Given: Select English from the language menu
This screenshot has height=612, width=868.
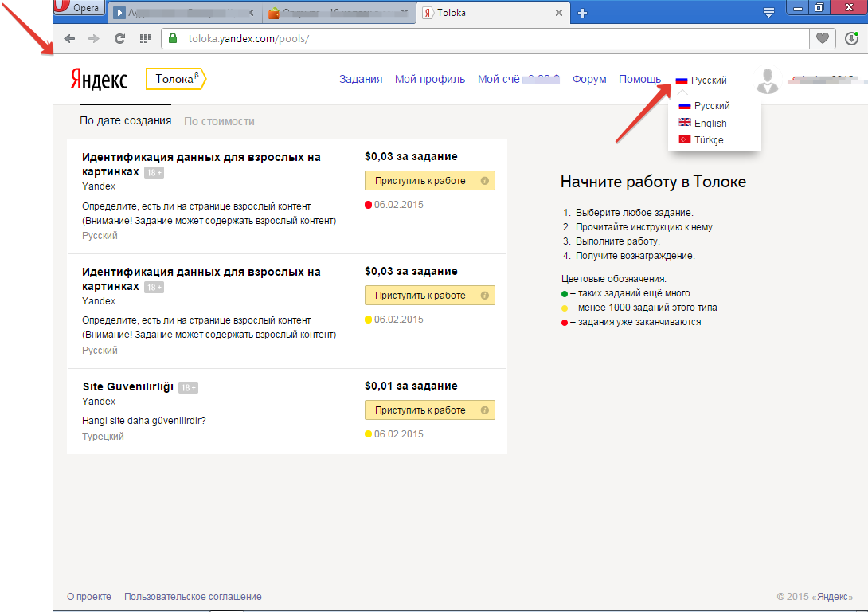Looking at the screenshot, I should (x=710, y=123).
